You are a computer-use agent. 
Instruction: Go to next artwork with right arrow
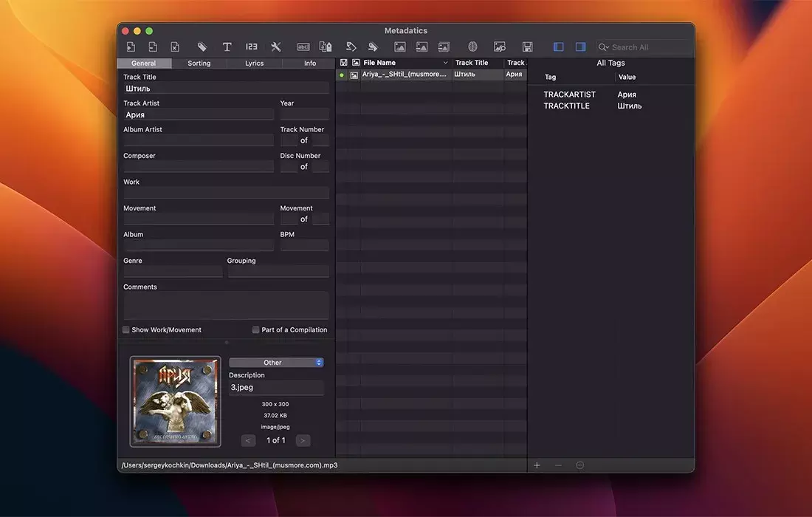point(303,440)
